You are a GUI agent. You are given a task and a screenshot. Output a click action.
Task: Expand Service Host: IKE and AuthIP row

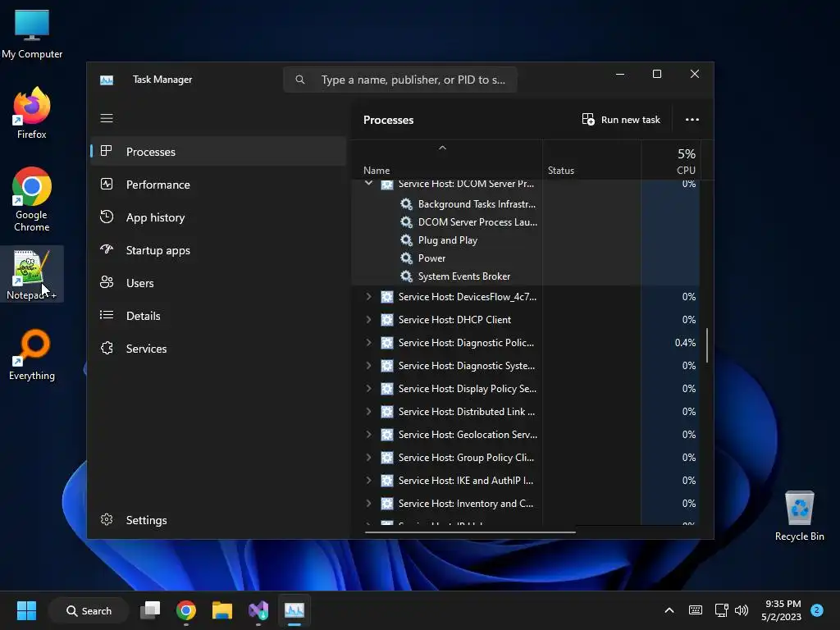[x=368, y=481]
